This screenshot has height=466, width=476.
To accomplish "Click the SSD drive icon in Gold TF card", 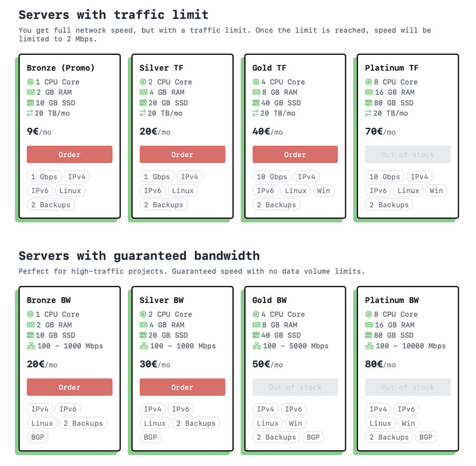I will point(256,103).
